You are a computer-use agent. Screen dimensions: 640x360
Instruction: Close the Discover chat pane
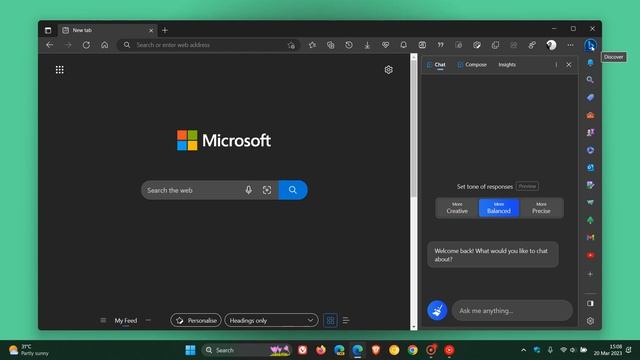[x=569, y=64]
